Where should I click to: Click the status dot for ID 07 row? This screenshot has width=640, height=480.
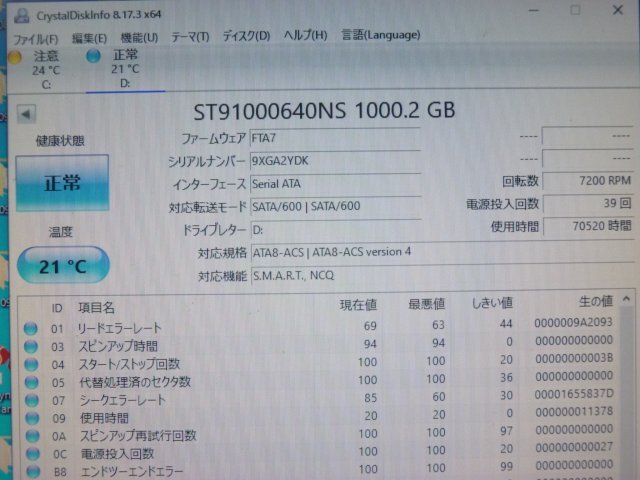[32, 400]
